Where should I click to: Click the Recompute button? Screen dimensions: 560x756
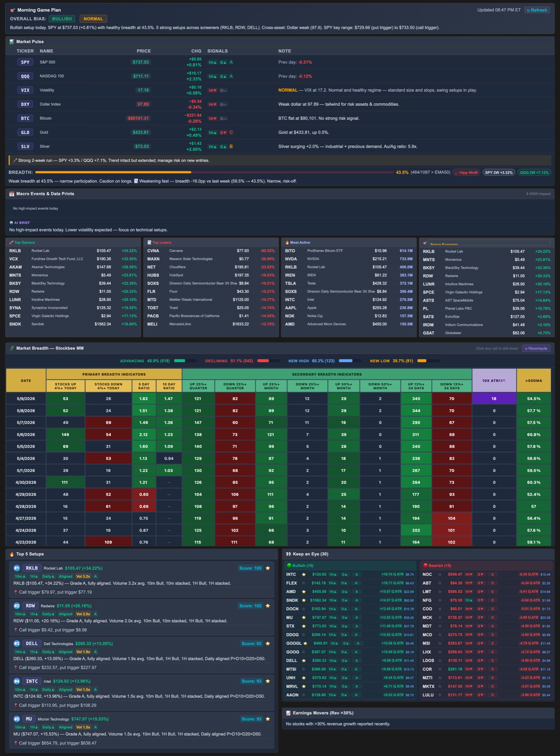[536, 348]
